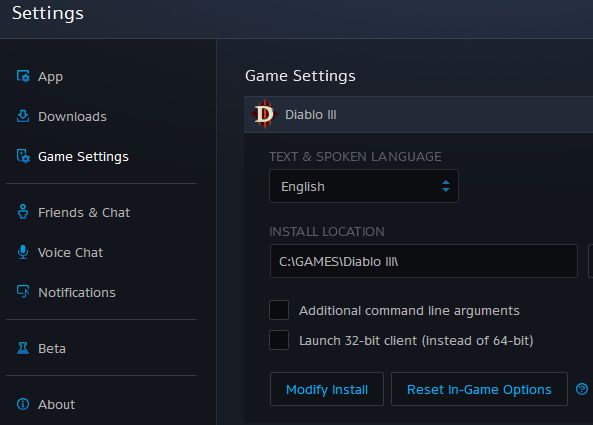
Task: Click the App settings icon in the sidebar
Action: (23, 76)
